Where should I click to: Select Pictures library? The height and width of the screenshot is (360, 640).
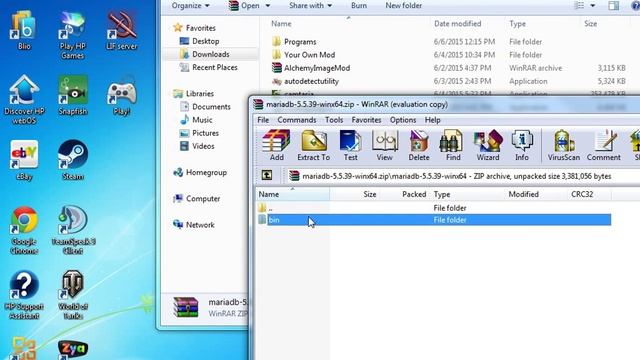click(x=205, y=133)
